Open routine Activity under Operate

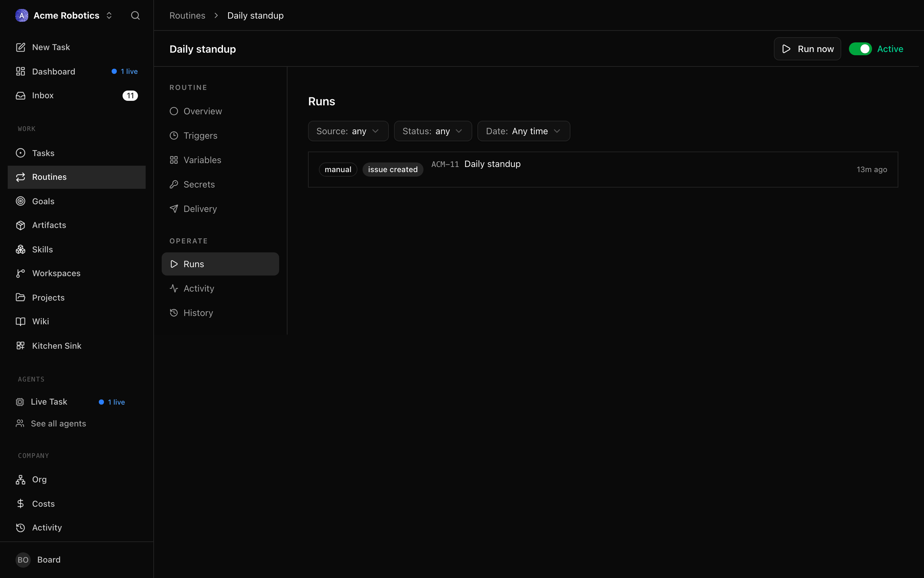(x=220, y=289)
